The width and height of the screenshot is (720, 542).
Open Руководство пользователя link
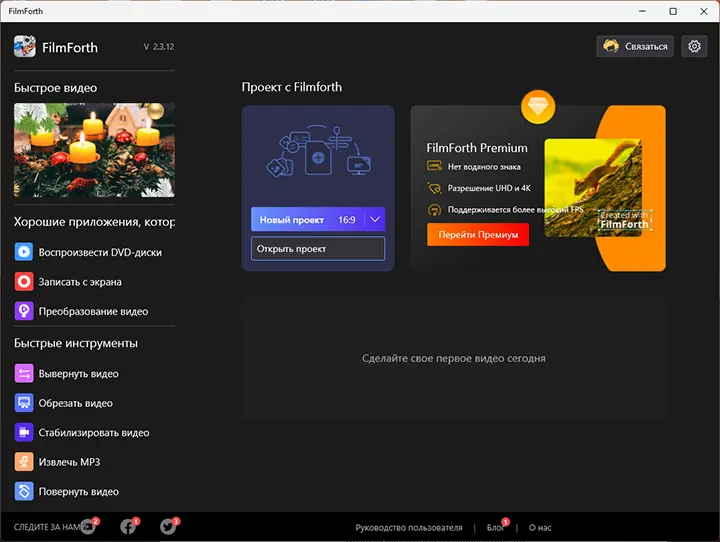point(409,527)
